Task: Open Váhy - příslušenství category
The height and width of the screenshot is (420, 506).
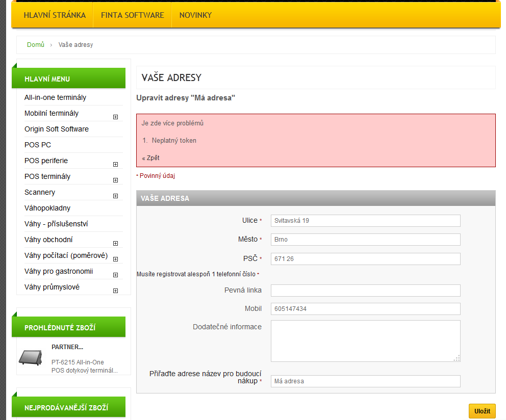Action: 56,224
